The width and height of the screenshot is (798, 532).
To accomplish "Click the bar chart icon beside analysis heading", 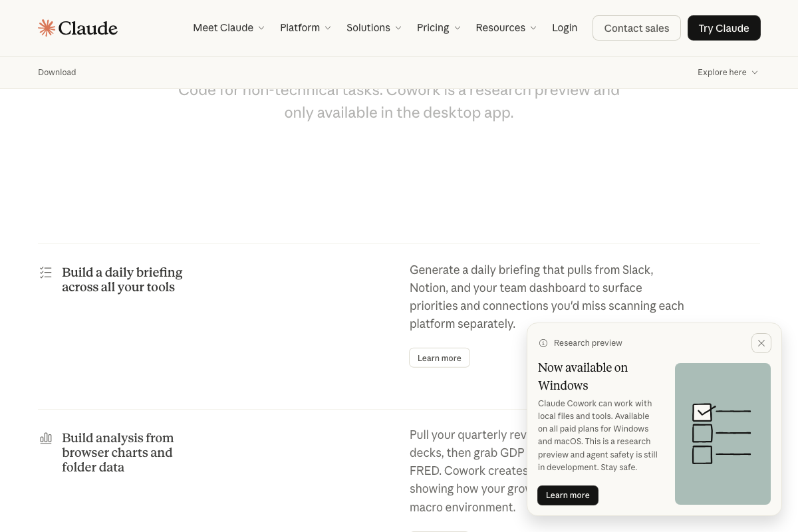I will click(x=45, y=438).
